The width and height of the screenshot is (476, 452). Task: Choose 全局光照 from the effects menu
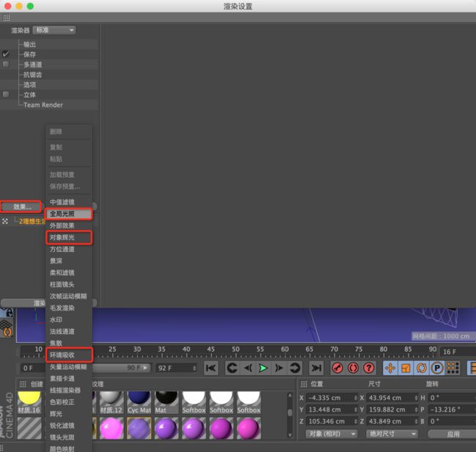click(x=69, y=214)
